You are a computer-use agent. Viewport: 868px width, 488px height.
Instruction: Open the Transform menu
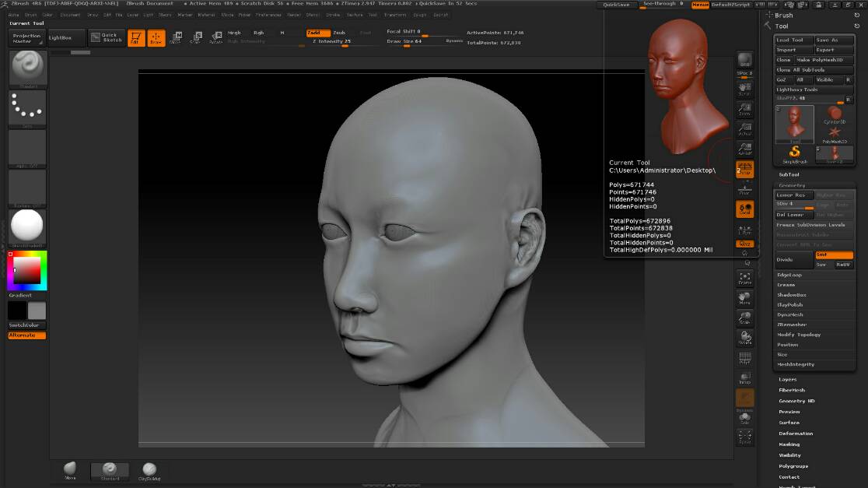click(394, 15)
